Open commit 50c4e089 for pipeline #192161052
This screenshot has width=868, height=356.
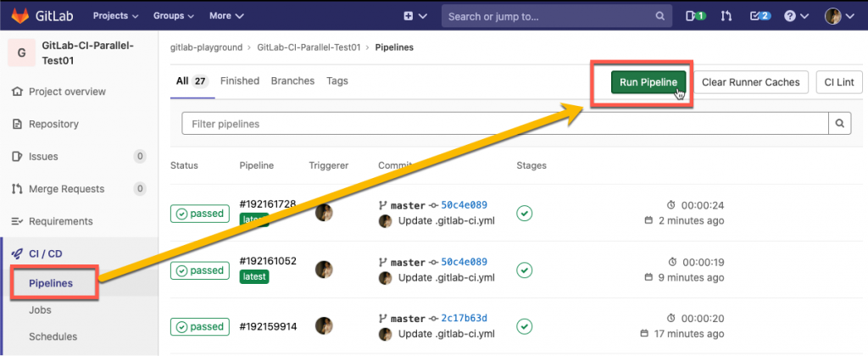(464, 262)
